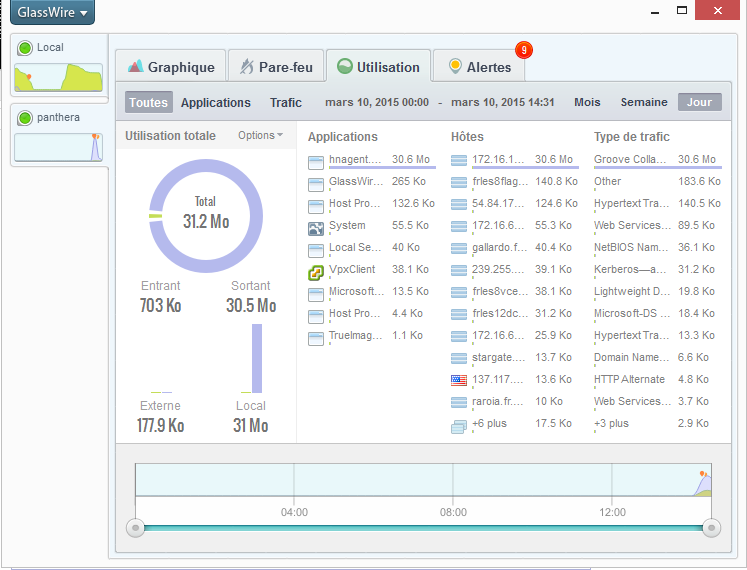Open the Options dropdown
This screenshot has height=570, width=747.
tap(260, 135)
